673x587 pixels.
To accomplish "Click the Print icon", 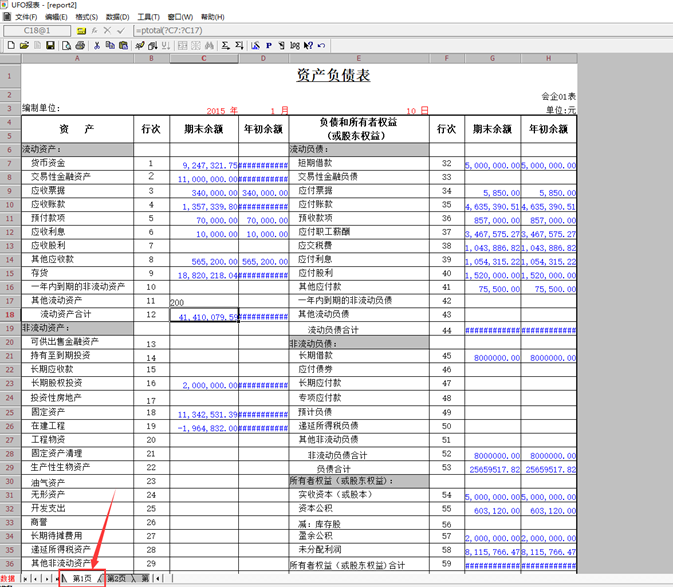I will pyautogui.click(x=80, y=45).
